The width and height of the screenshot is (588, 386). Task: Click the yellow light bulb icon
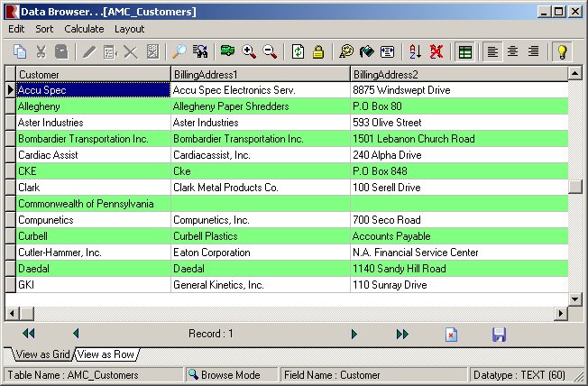tap(562, 51)
